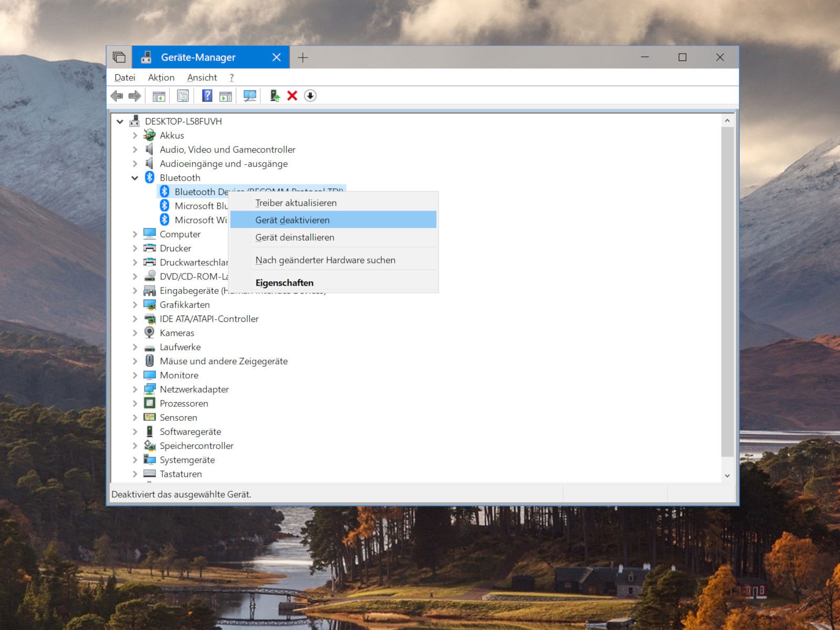
Task: Select the Softwaregeräte entry
Action: tap(191, 432)
